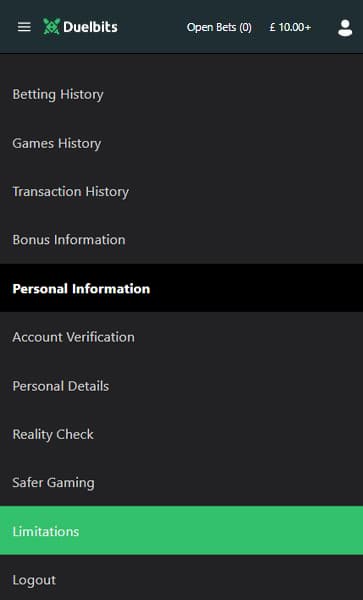Click the pound currency symbol in header
Screen dimensions: 363x600
272,27
